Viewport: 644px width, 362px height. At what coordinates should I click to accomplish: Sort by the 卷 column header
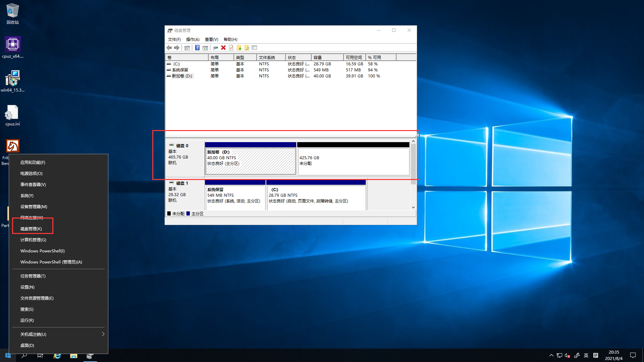point(187,58)
